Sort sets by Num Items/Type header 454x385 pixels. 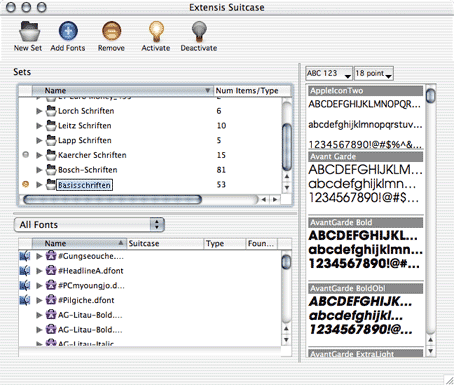252,91
